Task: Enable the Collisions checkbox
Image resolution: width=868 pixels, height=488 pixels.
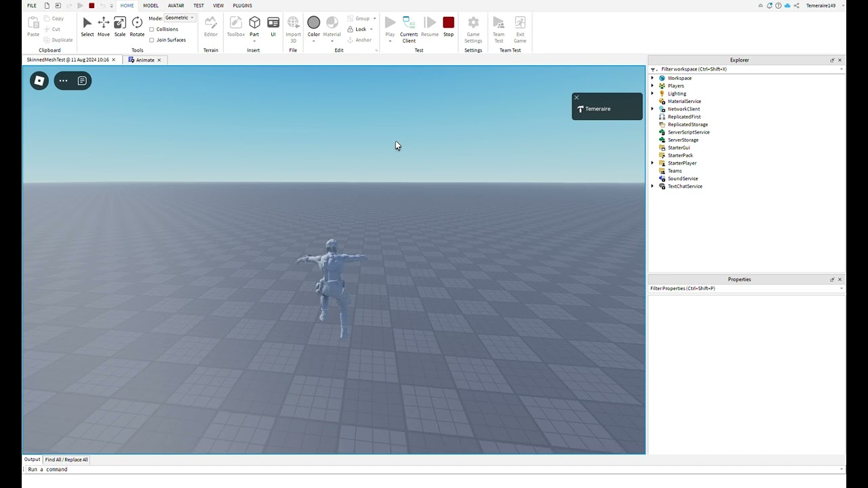Action: tap(152, 29)
